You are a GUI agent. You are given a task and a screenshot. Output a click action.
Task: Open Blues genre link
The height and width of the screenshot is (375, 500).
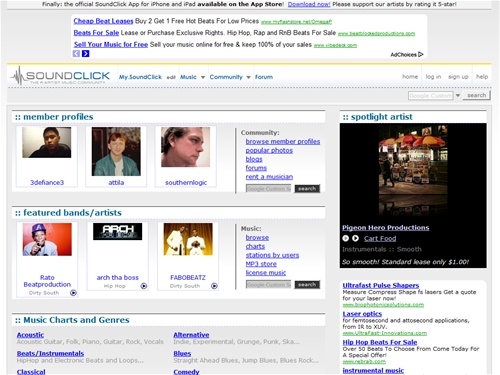(x=182, y=353)
